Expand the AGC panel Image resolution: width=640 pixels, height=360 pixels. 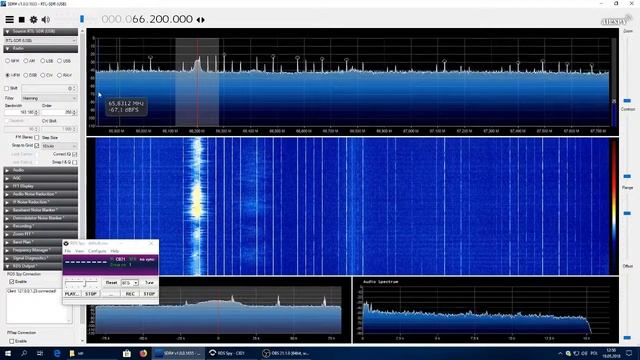40,178
